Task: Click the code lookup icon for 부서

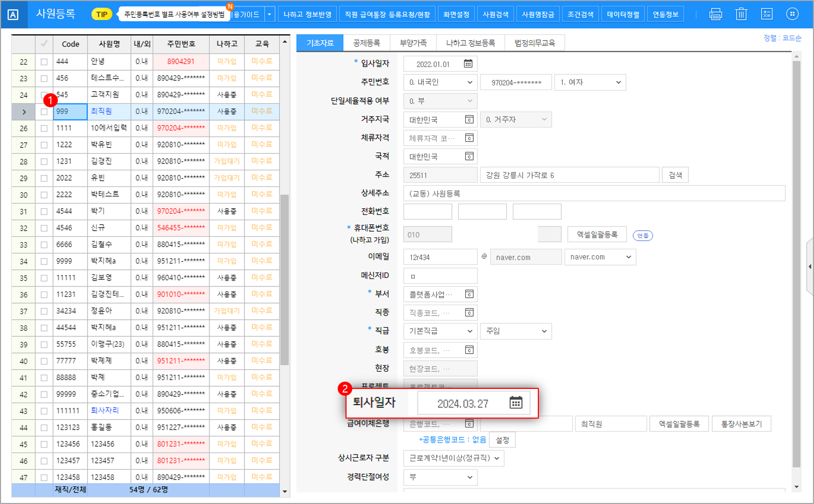Action: pyautogui.click(x=469, y=294)
